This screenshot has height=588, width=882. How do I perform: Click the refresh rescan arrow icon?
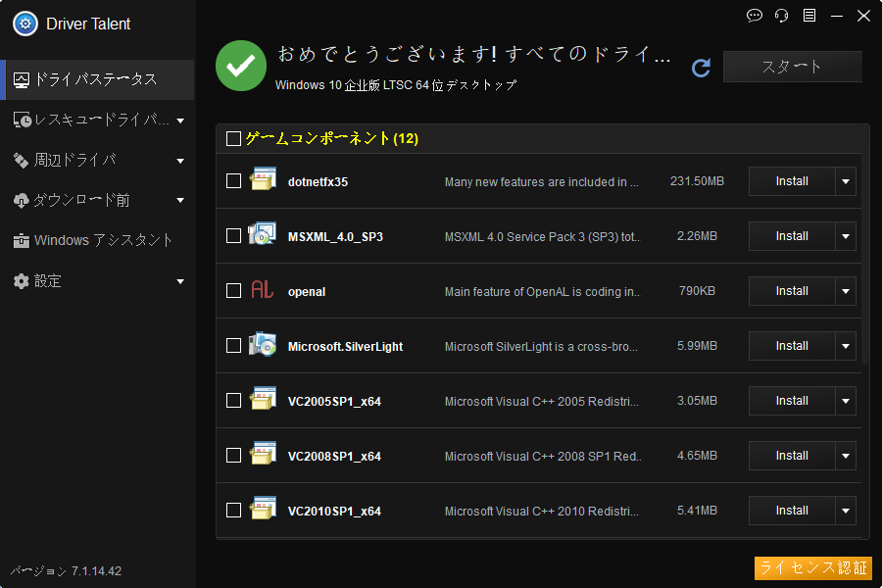(701, 68)
